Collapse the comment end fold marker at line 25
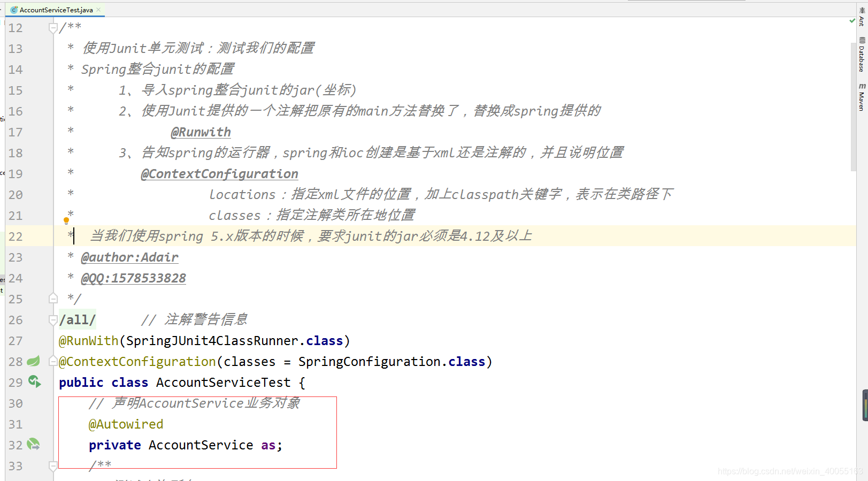868x481 pixels. [x=53, y=299]
